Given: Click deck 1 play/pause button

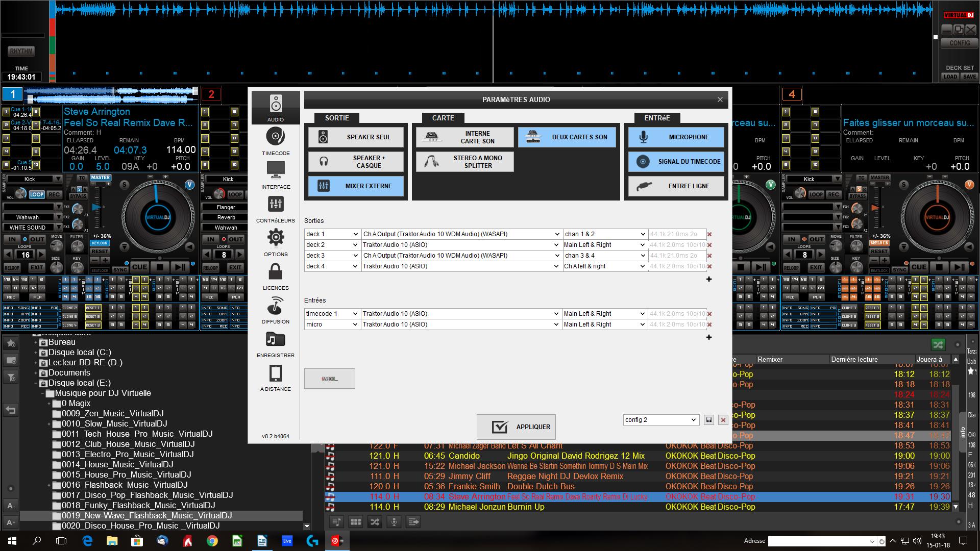Looking at the screenshot, I should pos(180,267).
